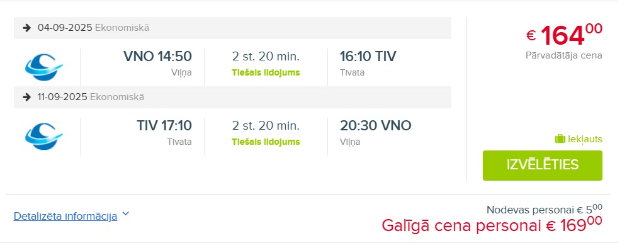Click the TIV 17:10 departure time
Screen dimensions: 644x243
(x=164, y=126)
